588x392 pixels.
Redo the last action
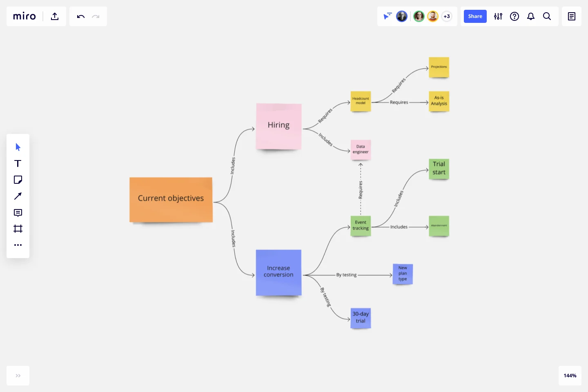[x=96, y=16]
